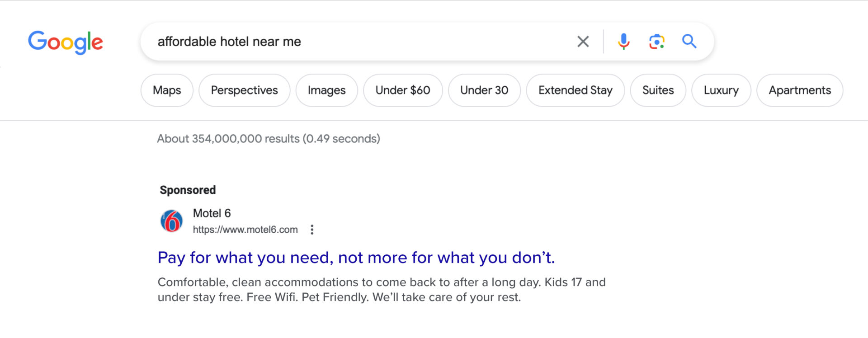868x338 pixels.
Task: Filter hotels by Under $60
Action: point(403,90)
